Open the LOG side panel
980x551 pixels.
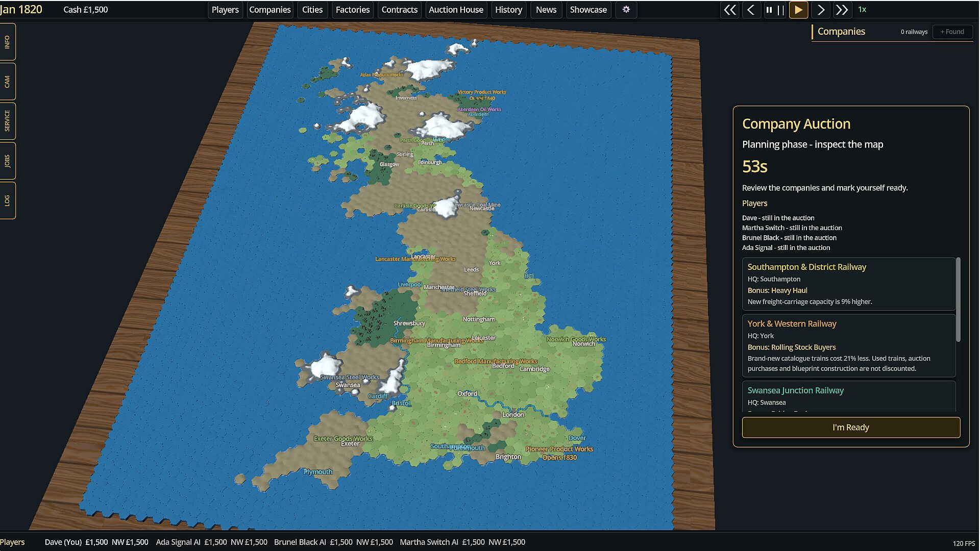point(7,201)
